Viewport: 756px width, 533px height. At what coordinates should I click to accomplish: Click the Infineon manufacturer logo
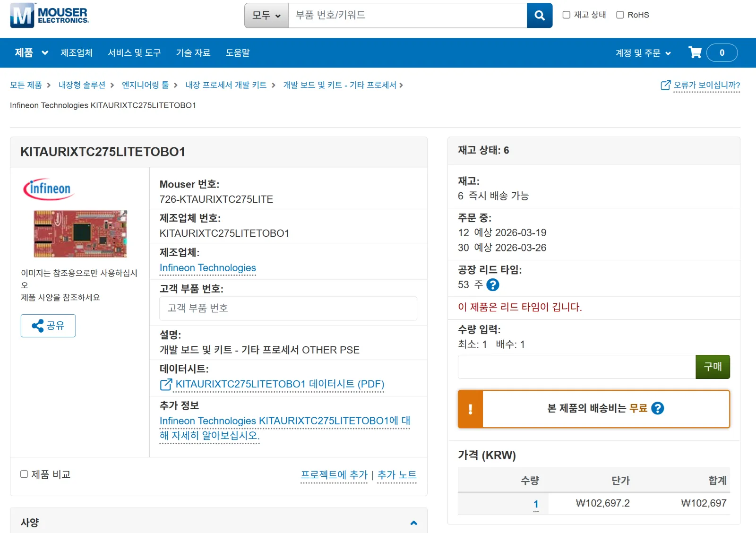click(49, 189)
